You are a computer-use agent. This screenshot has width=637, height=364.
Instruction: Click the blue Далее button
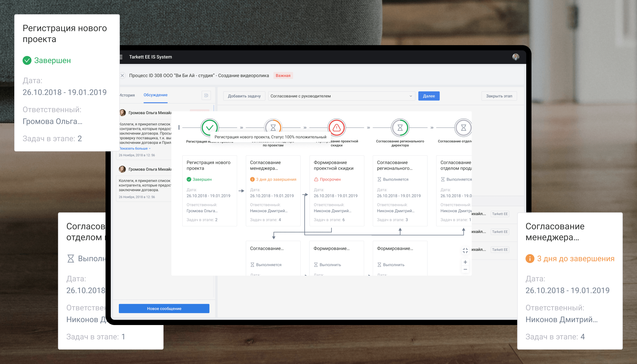[429, 96]
